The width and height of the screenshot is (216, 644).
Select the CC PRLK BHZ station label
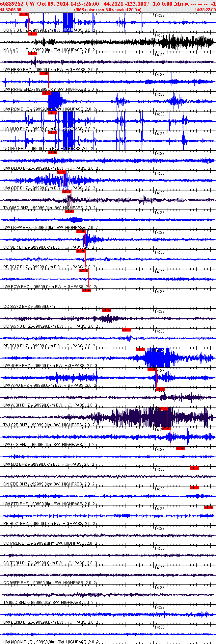click(50, 543)
